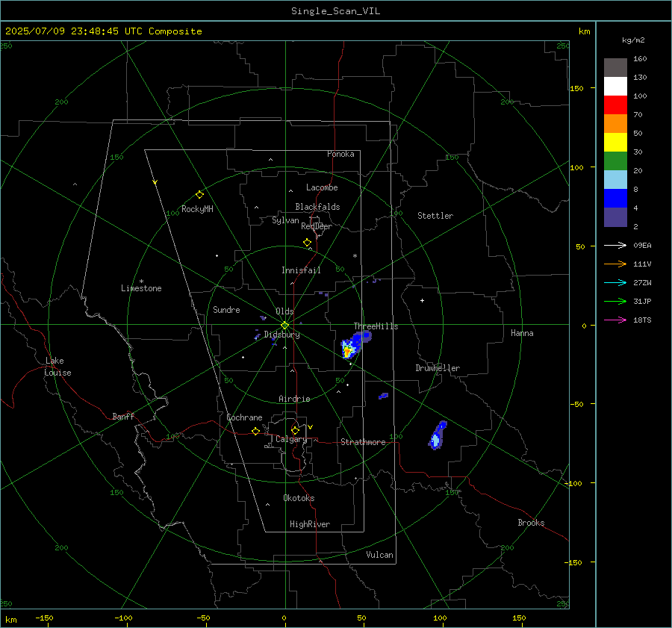Image resolution: width=672 pixels, height=628 pixels.
Task: Select the yellow 30-50 legend color
Action: 615,143
